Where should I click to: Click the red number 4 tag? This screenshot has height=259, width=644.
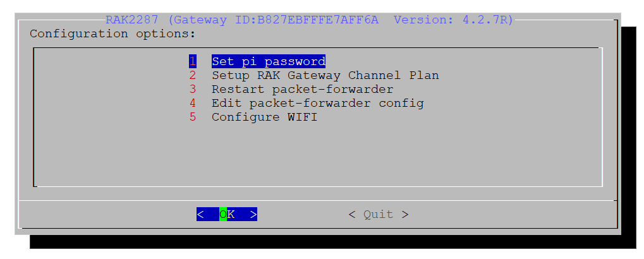pos(193,103)
